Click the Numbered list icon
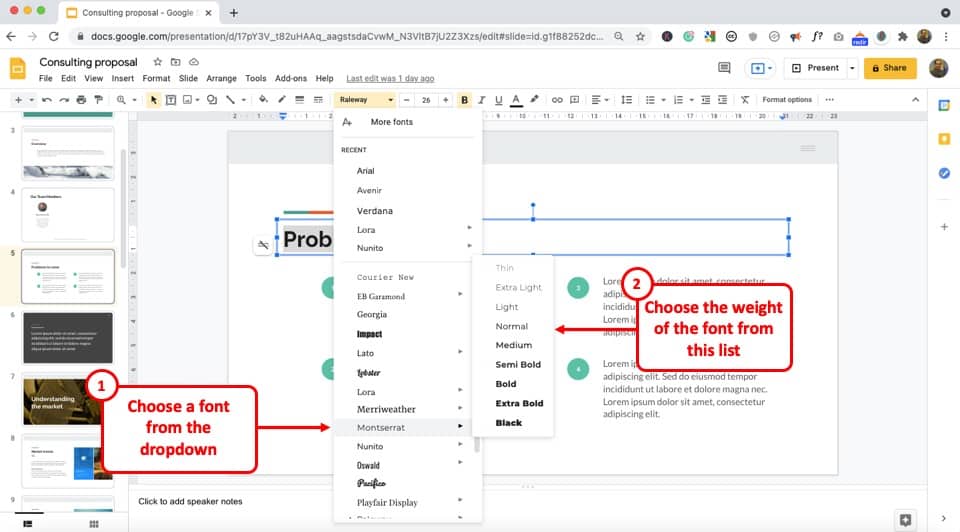 pos(678,100)
